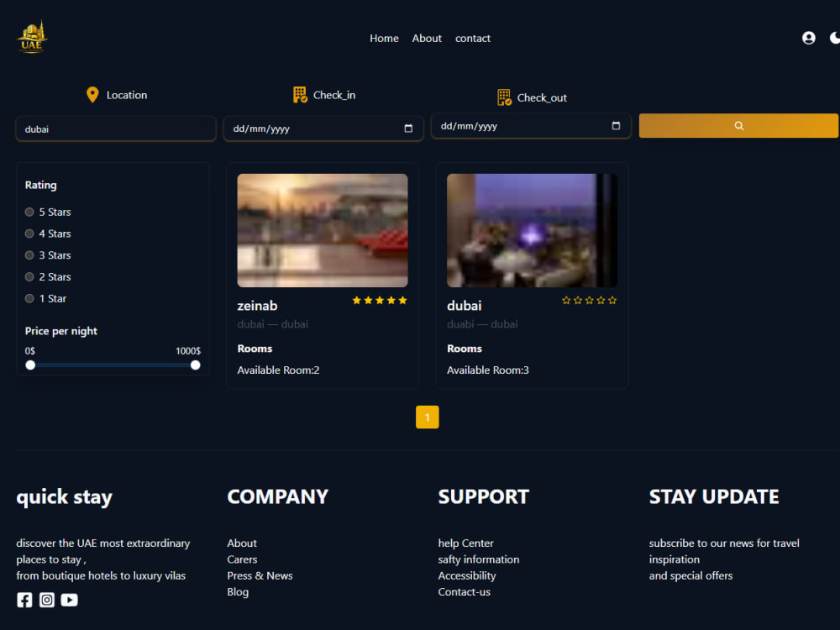Open safty information link
Screen dimensions: 840x630
479,559
